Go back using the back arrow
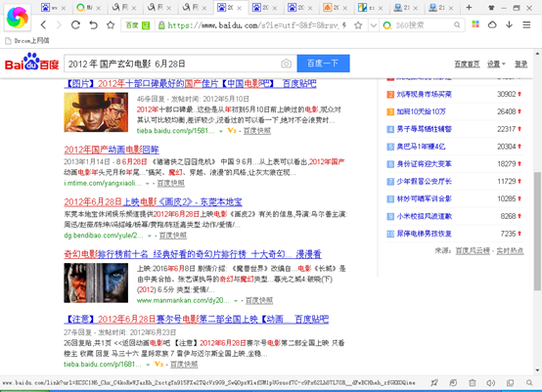542x392 pixels. pyautogui.click(x=43, y=24)
